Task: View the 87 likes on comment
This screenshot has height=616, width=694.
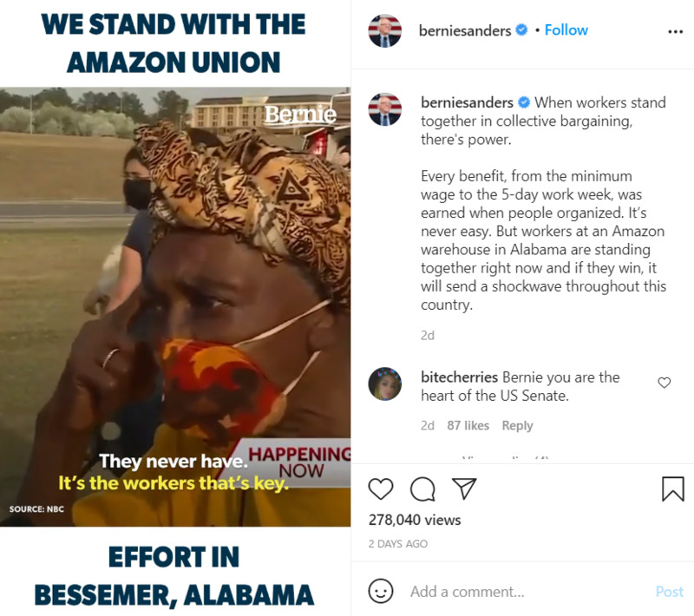Action: [468, 425]
